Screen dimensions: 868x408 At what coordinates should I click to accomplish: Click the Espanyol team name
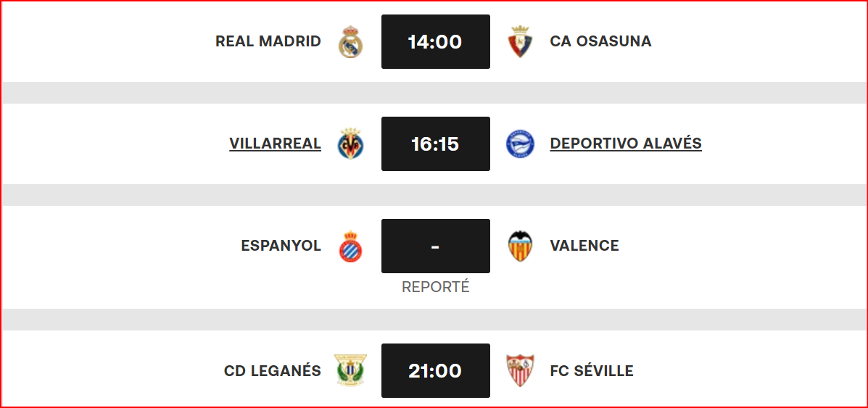(281, 246)
